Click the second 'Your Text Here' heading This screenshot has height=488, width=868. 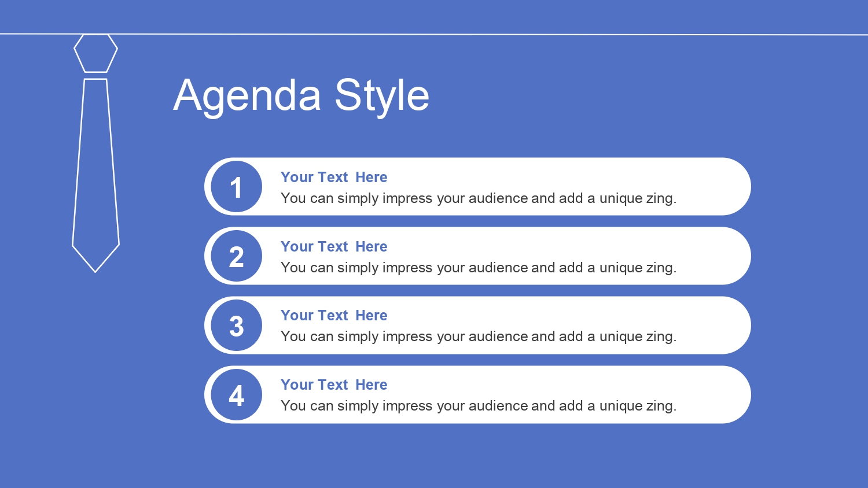coord(334,246)
